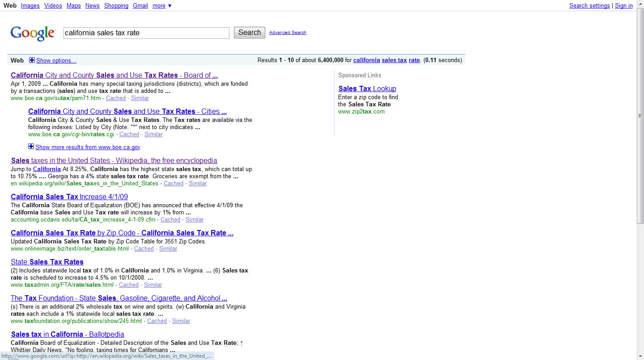Click 'Show options...' link text

56,60
